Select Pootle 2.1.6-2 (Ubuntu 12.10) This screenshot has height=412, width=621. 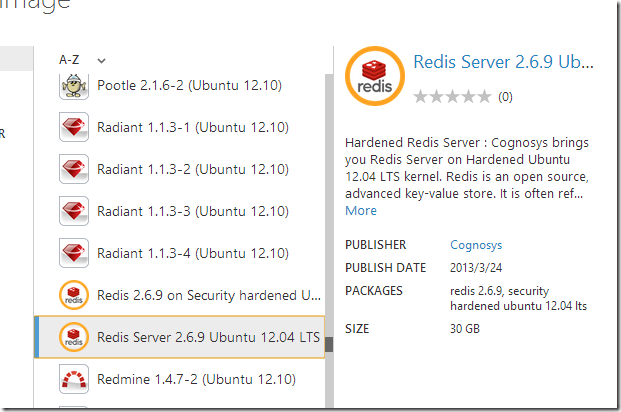point(189,86)
